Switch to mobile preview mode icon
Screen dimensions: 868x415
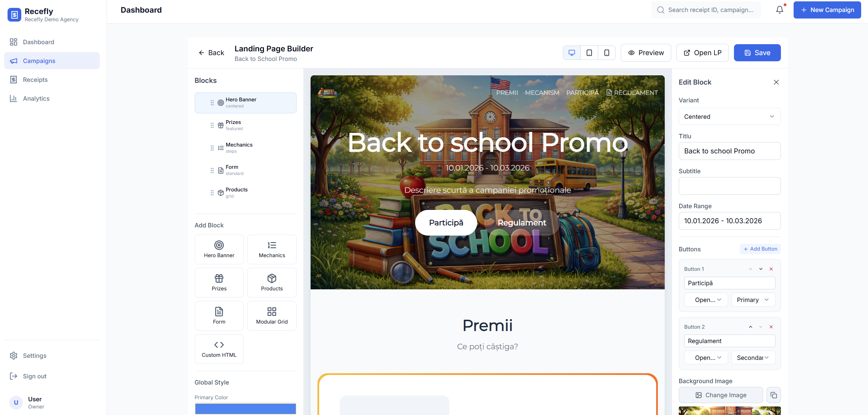click(x=607, y=53)
